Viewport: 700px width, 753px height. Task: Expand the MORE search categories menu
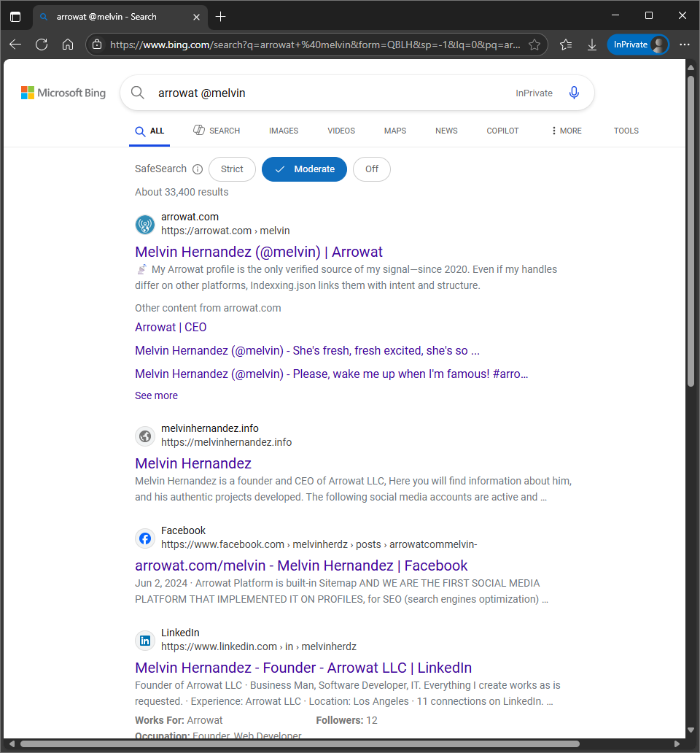(x=567, y=131)
